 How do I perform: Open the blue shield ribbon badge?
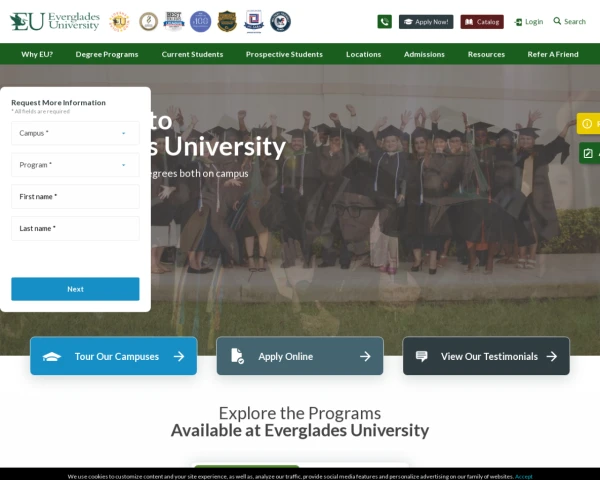[x=254, y=21]
